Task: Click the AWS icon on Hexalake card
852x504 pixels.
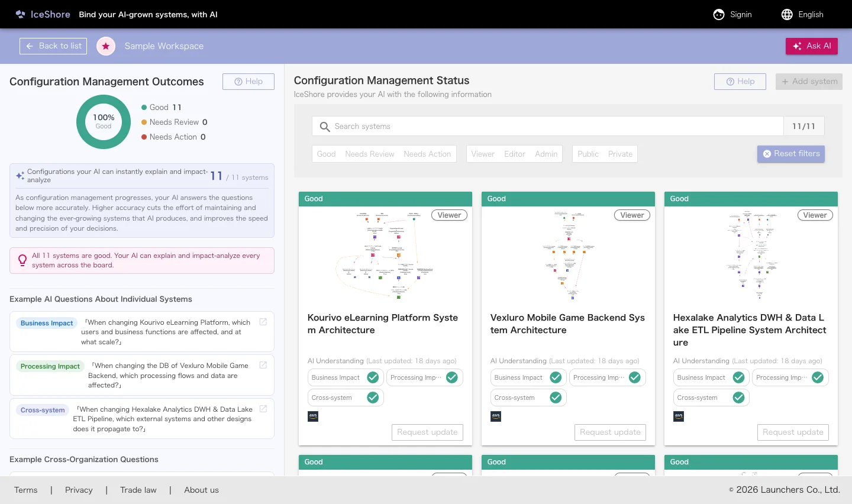Action: pos(679,416)
